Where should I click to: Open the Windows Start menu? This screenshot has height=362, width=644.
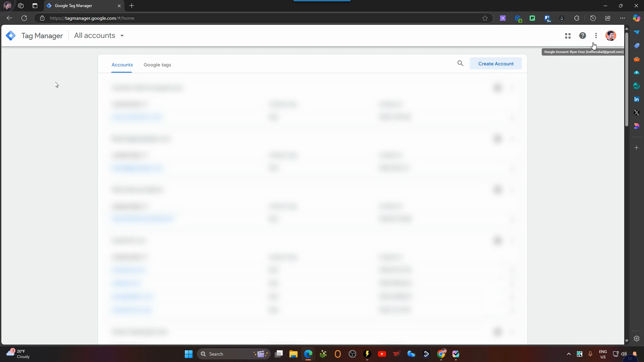point(189,354)
